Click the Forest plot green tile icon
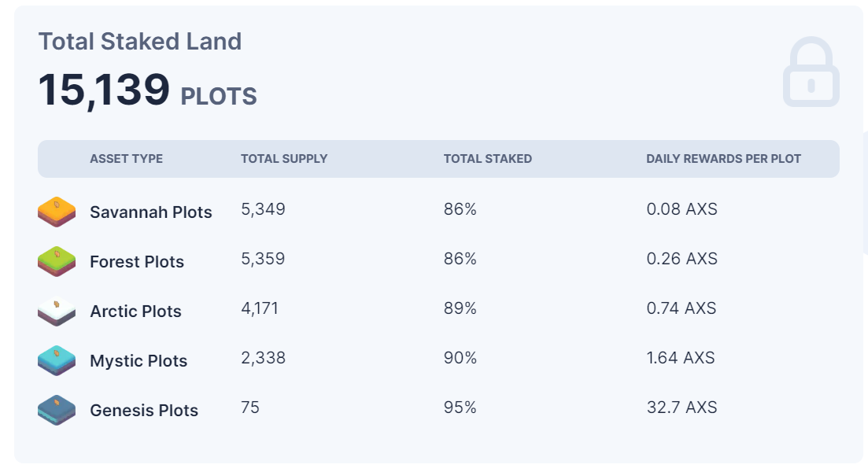The width and height of the screenshot is (868, 472). pos(57,261)
